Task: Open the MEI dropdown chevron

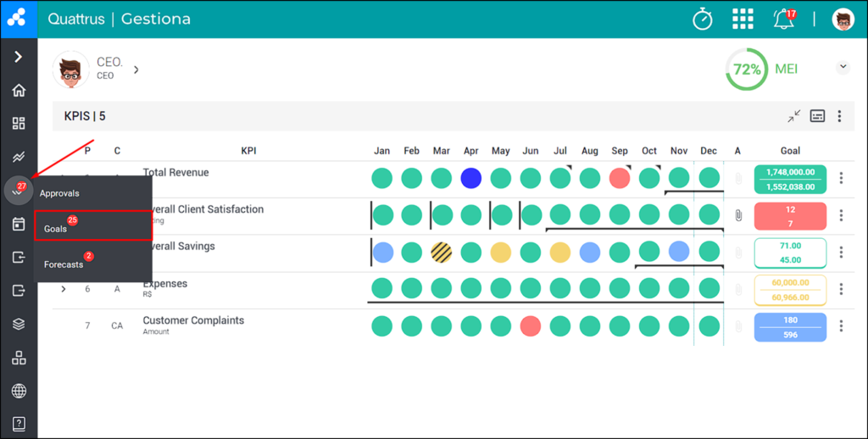Action: [x=843, y=67]
